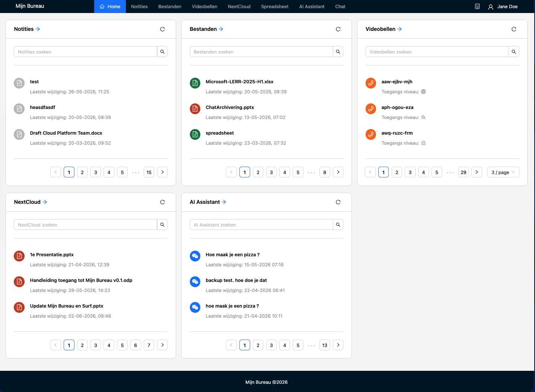
Task: Click the Bestanden search magnifier button
Action: coord(338,52)
